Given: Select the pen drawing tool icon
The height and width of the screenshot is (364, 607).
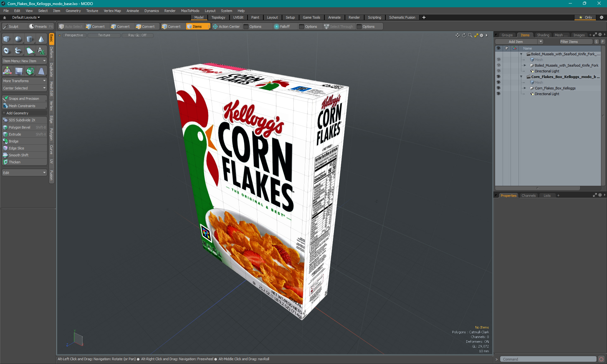Looking at the screenshot, I should [30, 51].
